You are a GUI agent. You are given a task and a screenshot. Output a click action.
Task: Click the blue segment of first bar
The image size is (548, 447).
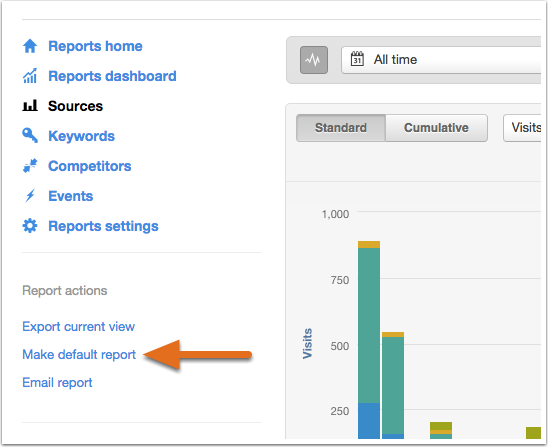tap(369, 421)
